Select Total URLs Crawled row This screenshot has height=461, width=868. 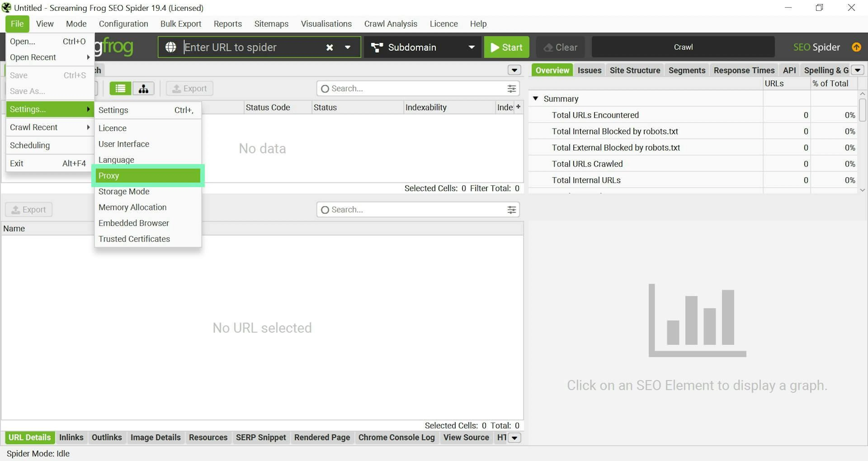pos(693,164)
